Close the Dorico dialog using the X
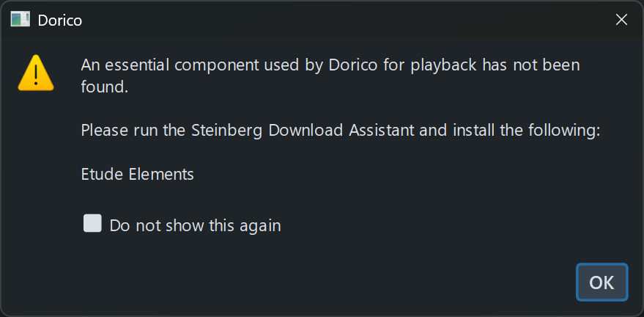The image size is (644, 317). point(621,20)
